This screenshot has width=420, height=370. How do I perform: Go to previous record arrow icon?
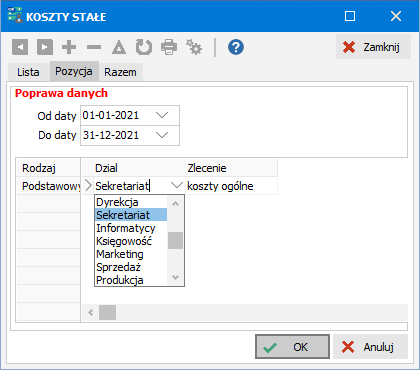(x=20, y=47)
